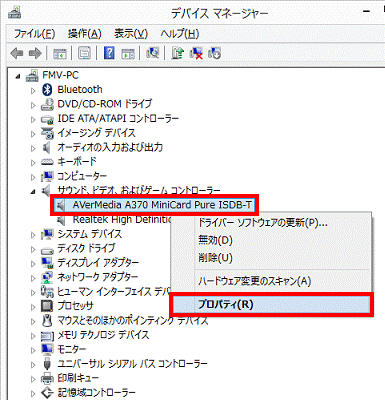Expand the モニター category

point(33,350)
